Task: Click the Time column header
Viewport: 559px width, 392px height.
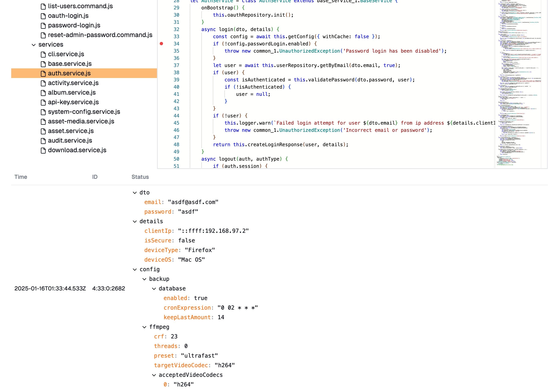Action: (x=21, y=177)
